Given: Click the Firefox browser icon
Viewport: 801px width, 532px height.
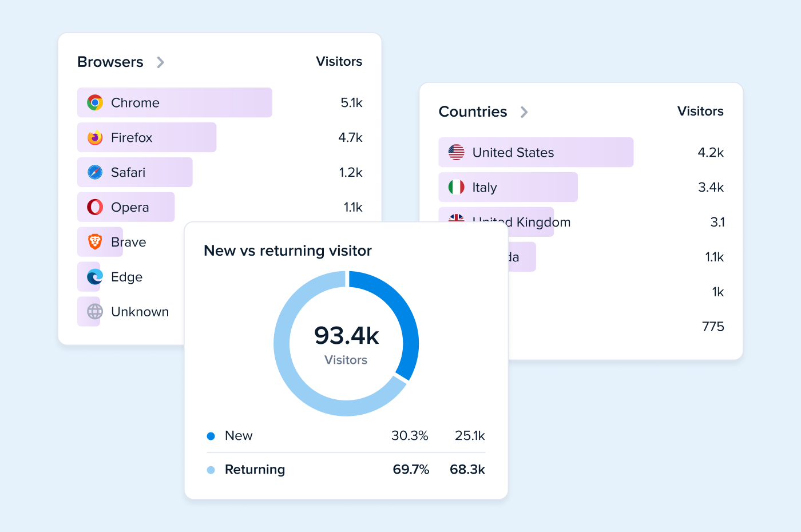Looking at the screenshot, I should 95,137.
